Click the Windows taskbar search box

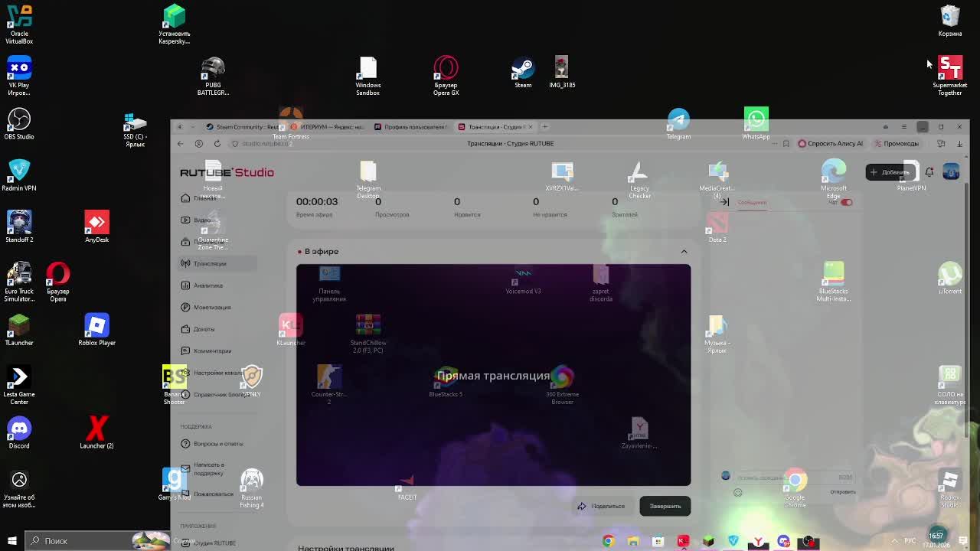tap(96, 541)
